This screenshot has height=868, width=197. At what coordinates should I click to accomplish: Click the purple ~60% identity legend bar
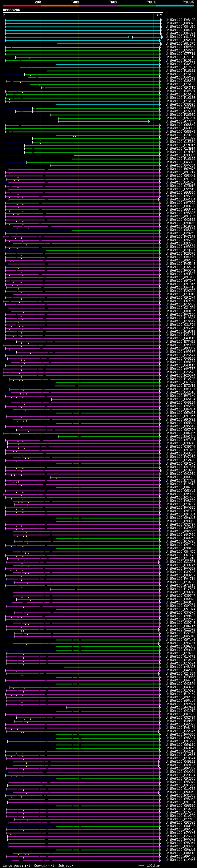click(99, 6)
